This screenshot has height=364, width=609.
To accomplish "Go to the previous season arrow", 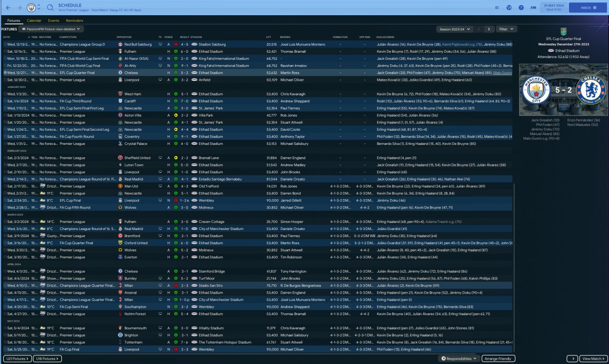I will [x=479, y=29].
